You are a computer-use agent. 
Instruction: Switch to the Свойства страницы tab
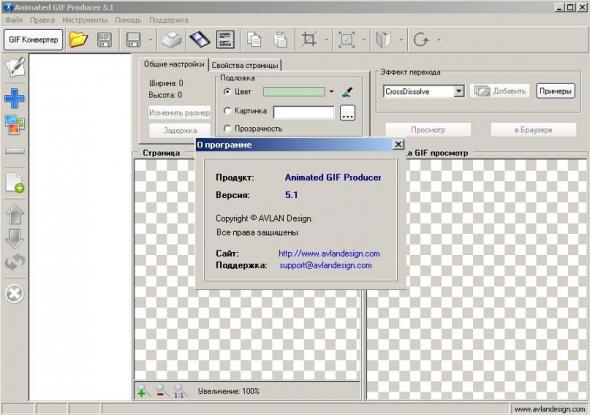point(245,65)
